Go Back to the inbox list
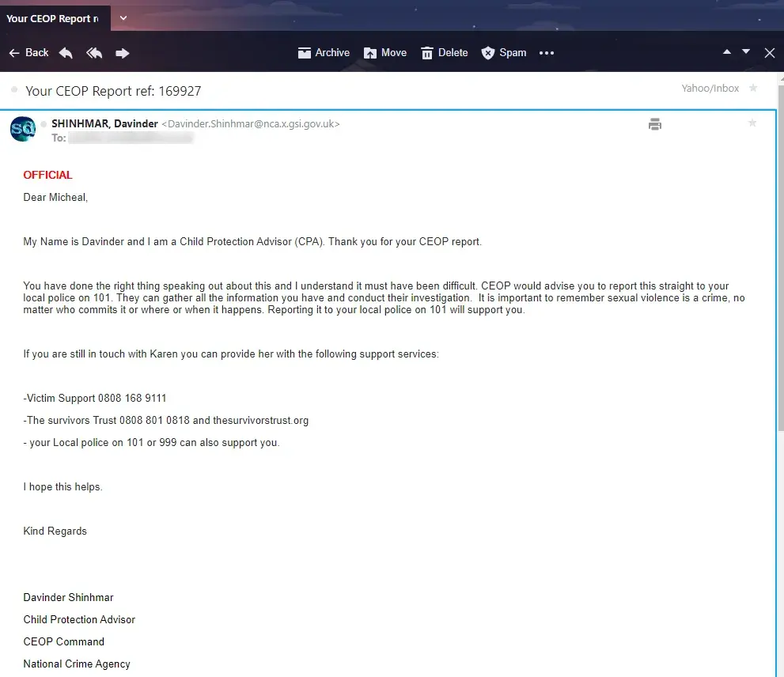This screenshot has width=784, height=677. click(29, 53)
